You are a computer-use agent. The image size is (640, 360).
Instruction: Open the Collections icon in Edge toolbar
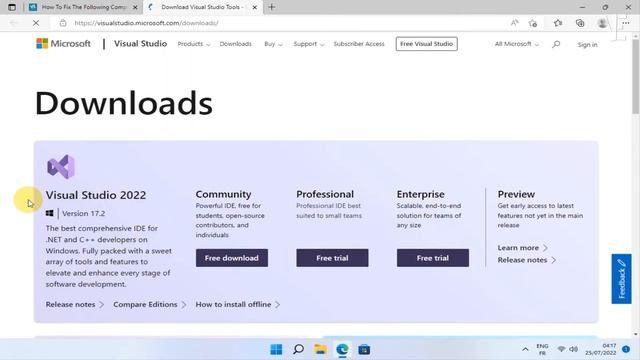click(580, 23)
